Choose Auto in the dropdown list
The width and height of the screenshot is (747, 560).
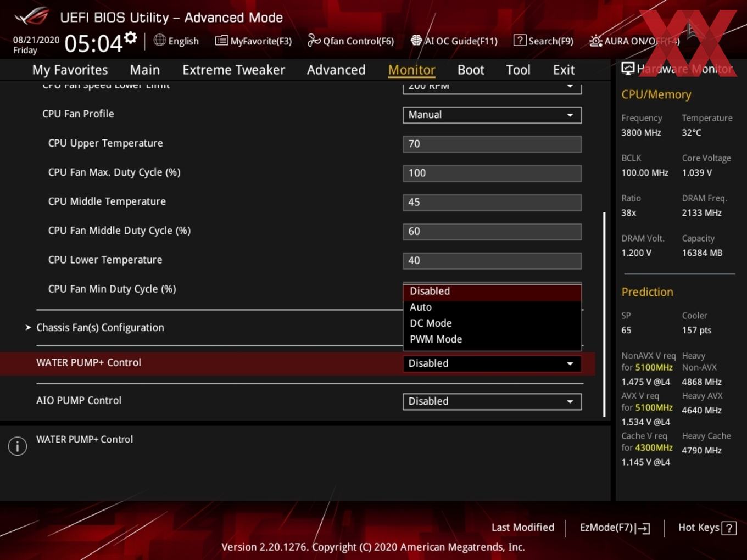point(492,307)
